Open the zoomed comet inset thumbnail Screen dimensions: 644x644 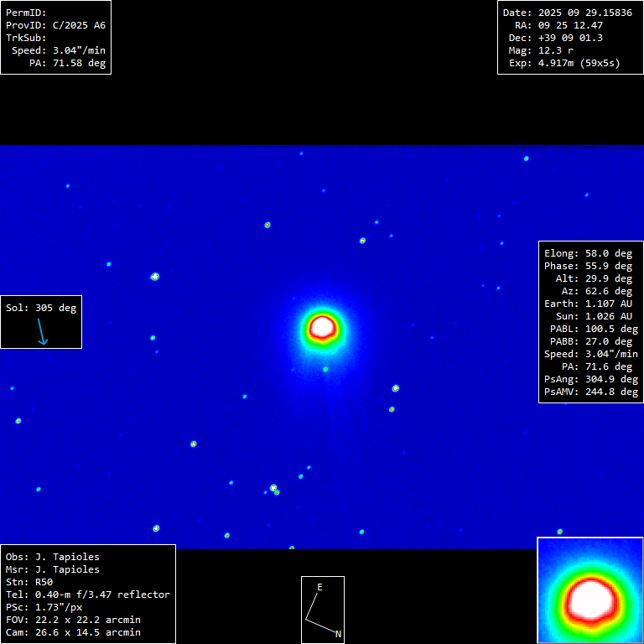[589, 590]
